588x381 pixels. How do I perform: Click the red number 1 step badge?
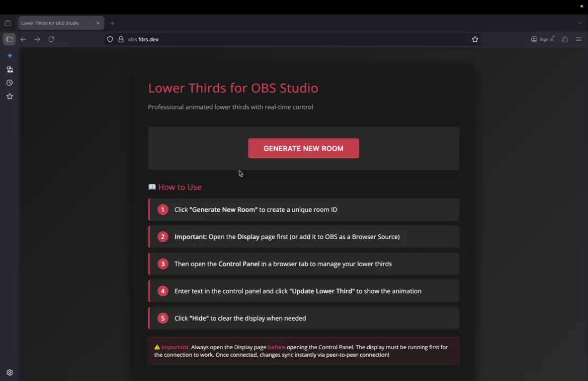(x=163, y=210)
